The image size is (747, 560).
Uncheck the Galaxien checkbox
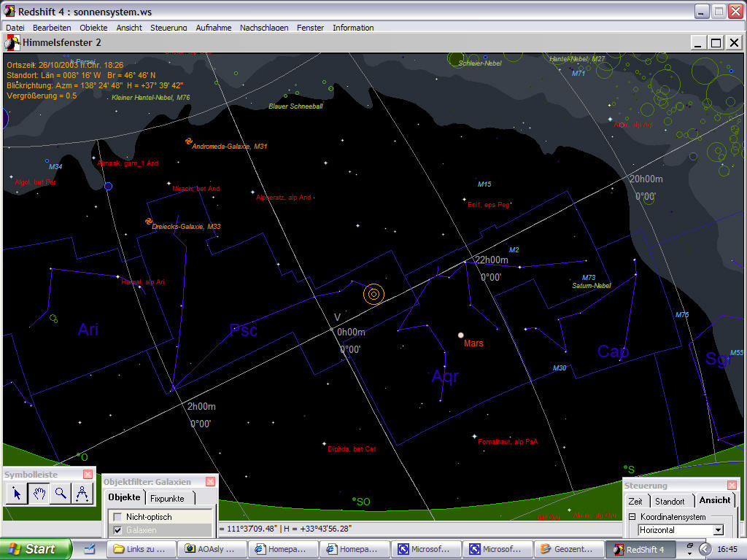pyautogui.click(x=117, y=530)
